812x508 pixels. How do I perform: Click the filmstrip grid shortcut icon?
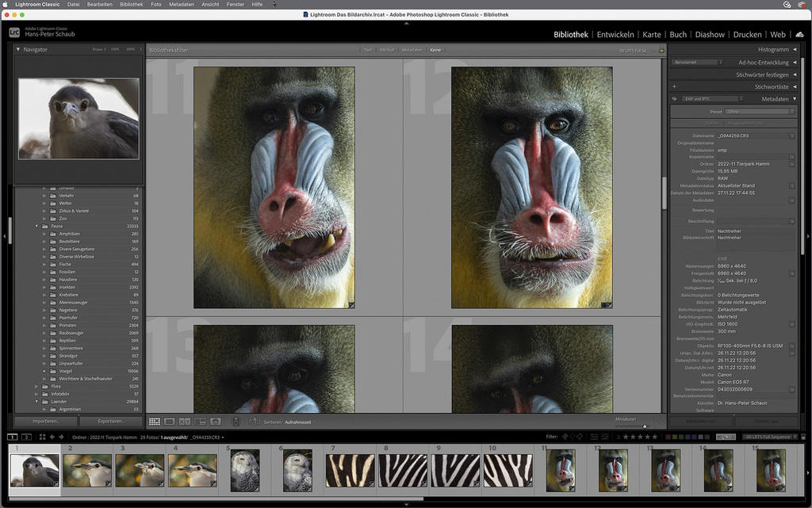point(43,437)
